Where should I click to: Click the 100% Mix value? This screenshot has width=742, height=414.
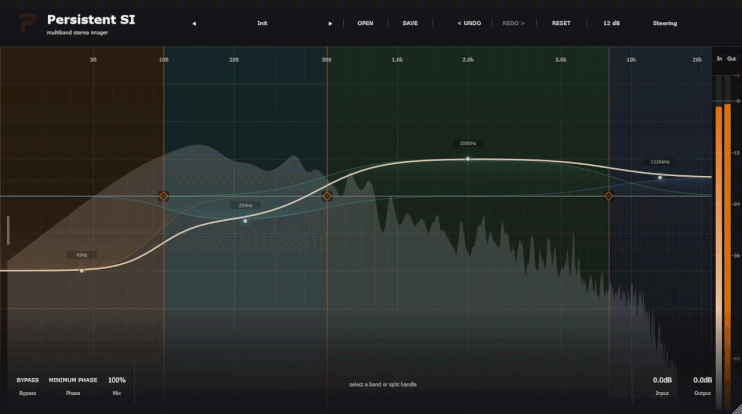click(x=116, y=380)
